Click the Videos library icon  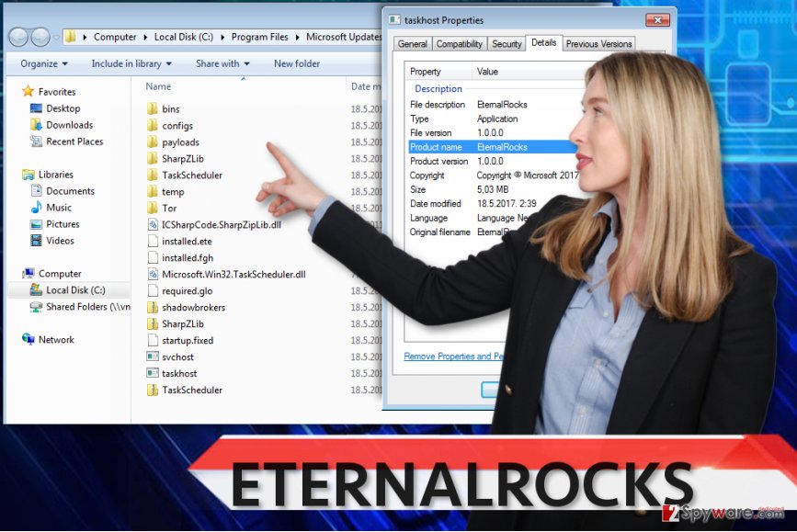click(36, 241)
